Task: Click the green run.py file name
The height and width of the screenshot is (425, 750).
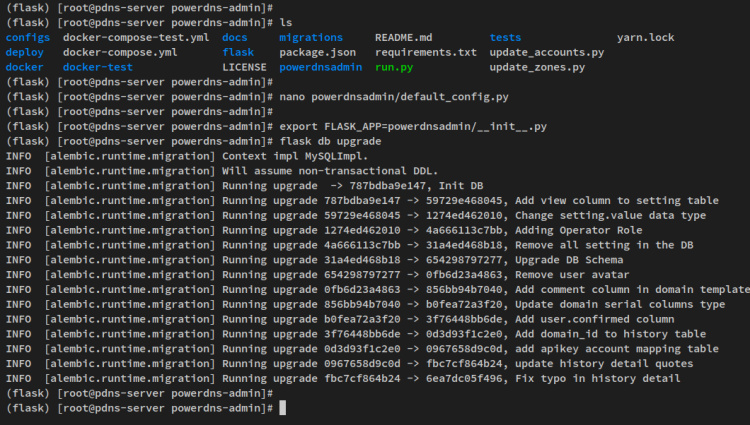Action: (x=394, y=67)
